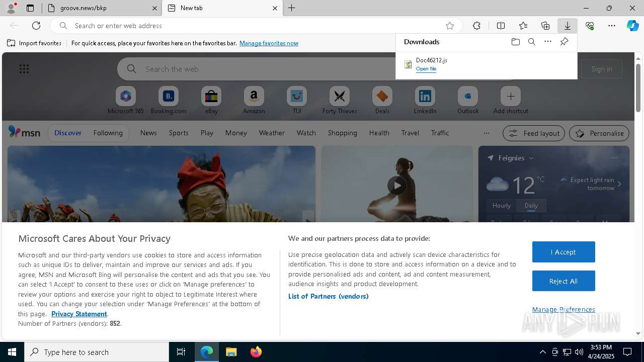Viewport: 644px width, 362px height.
Task: Close the New tab tab
Action: coord(275,8)
